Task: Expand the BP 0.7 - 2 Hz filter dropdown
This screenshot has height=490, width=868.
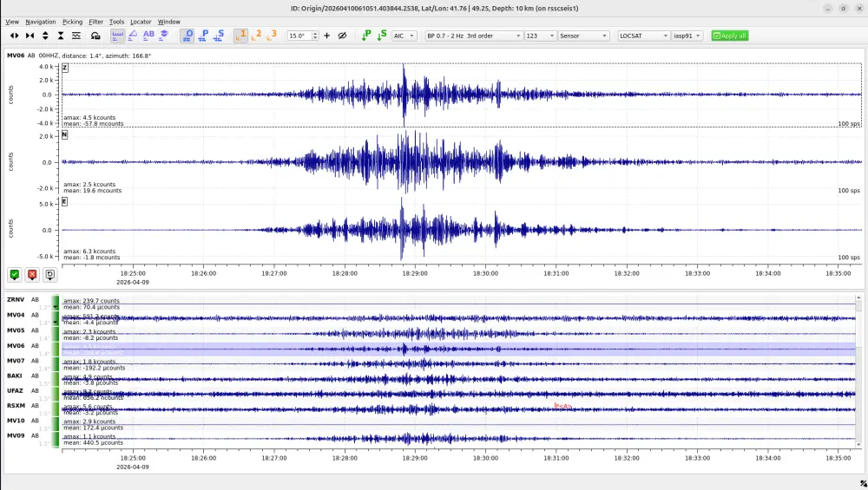Action: click(473, 36)
